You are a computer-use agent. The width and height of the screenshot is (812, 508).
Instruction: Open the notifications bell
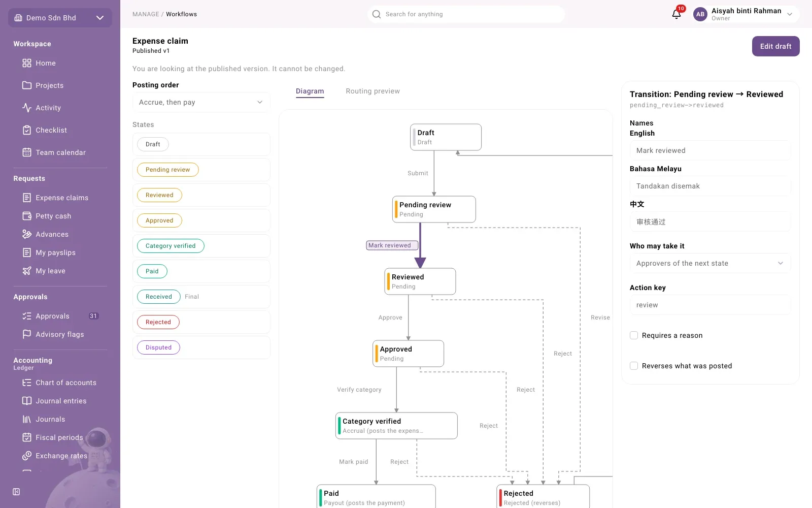(676, 14)
